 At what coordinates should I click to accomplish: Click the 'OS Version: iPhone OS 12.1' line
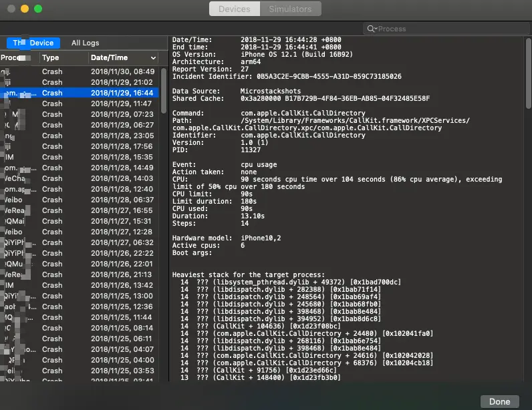click(x=262, y=54)
